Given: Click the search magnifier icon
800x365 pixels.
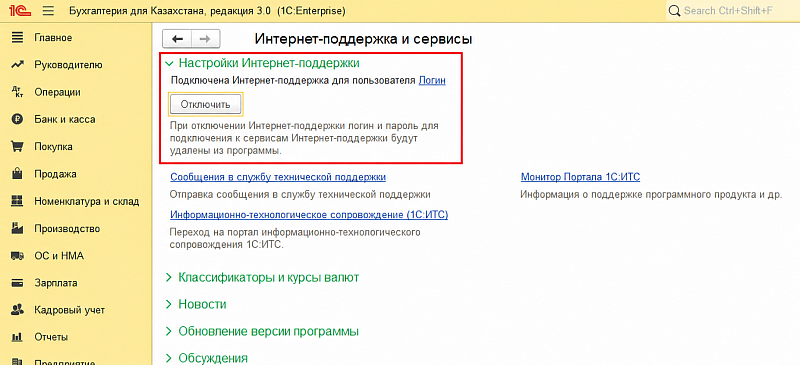Looking at the screenshot, I should click(x=674, y=11).
